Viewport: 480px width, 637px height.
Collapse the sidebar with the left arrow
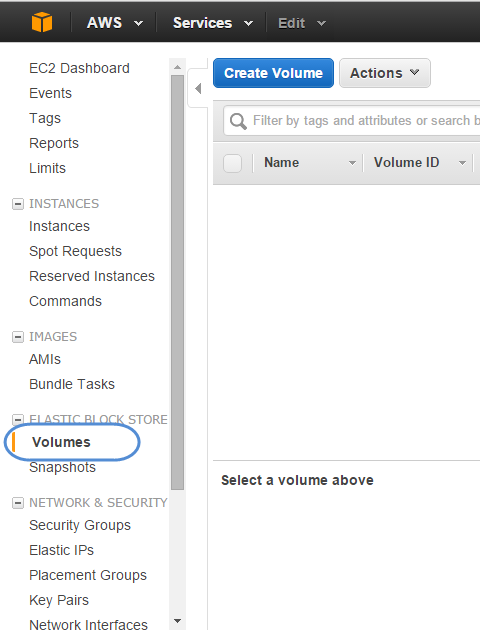point(198,88)
